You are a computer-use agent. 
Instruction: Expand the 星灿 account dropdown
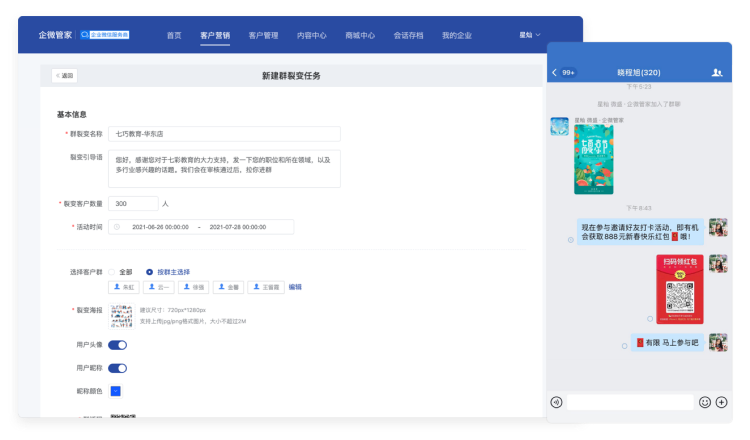529,35
